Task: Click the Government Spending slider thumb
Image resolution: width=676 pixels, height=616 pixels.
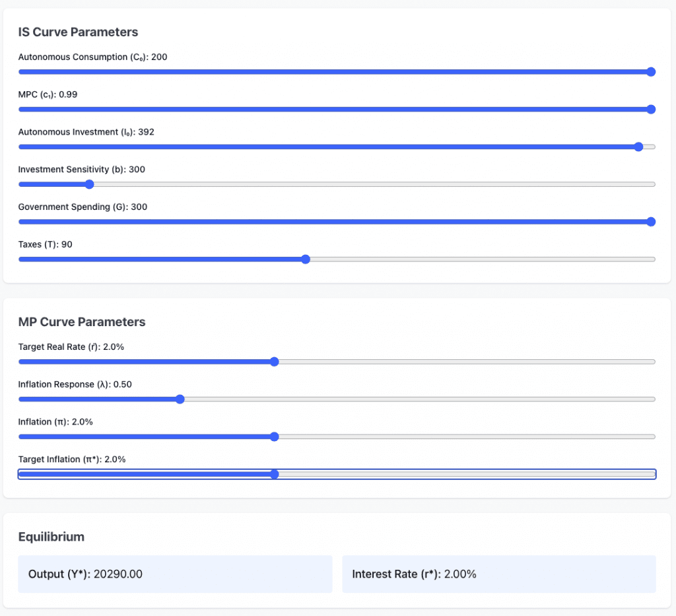Action: [650, 222]
